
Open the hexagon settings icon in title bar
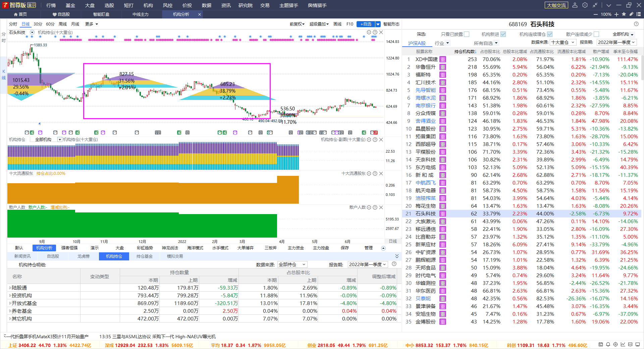[x=585, y=5]
